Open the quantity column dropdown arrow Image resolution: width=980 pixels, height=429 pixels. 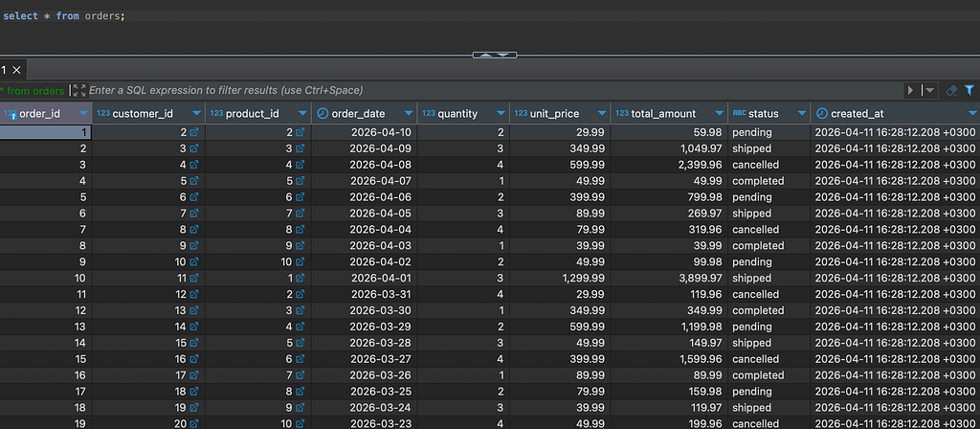pos(501,114)
